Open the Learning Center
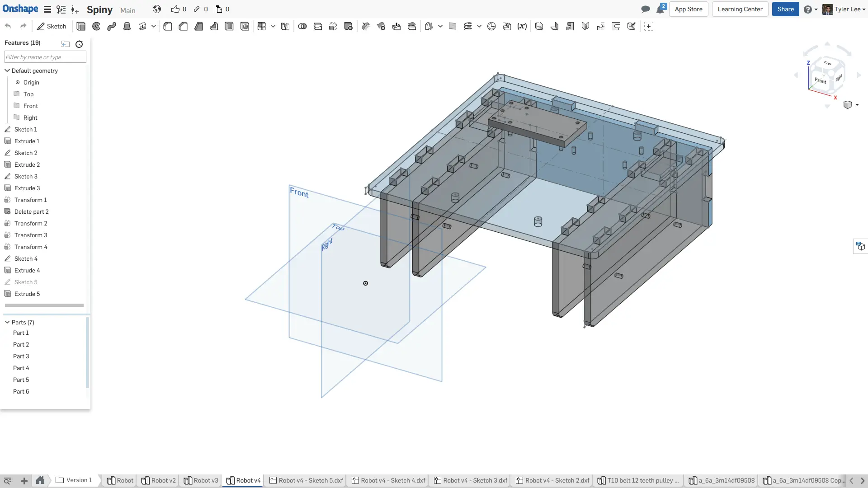This screenshot has width=868, height=488. 740,9
